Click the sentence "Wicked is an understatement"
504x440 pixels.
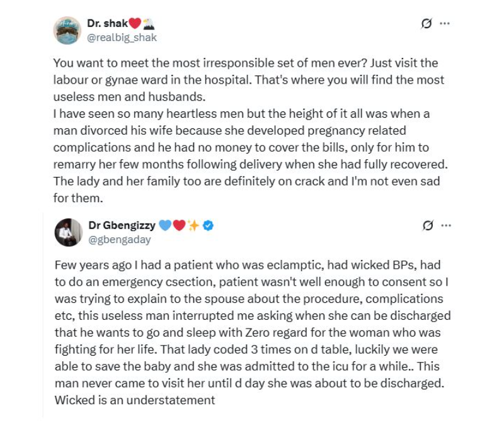click(135, 400)
